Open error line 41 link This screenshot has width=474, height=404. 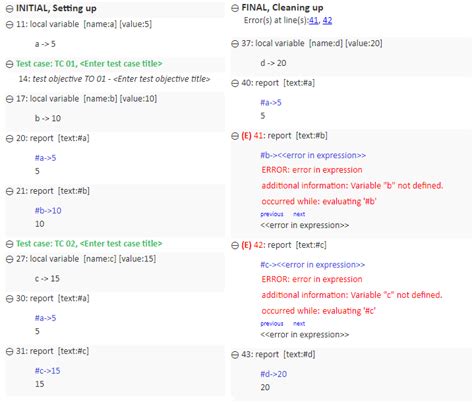pyautogui.click(x=313, y=20)
